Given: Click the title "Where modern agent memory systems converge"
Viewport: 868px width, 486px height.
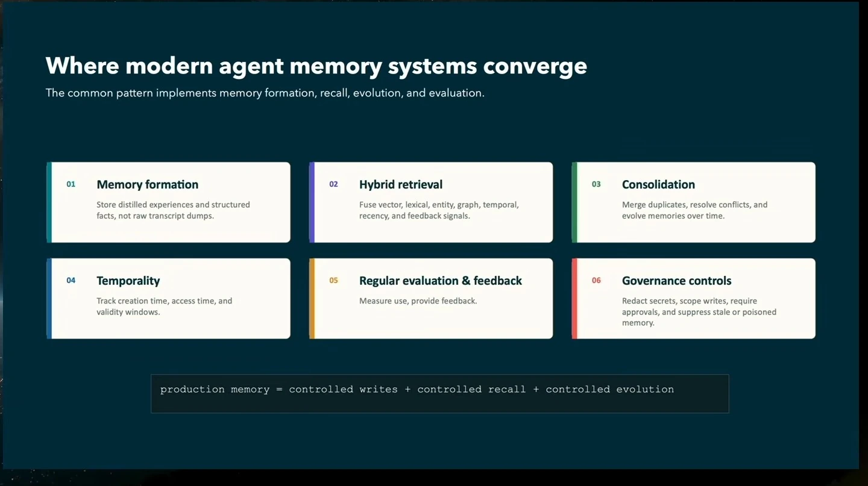Looking at the screenshot, I should (x=316, y=66).
